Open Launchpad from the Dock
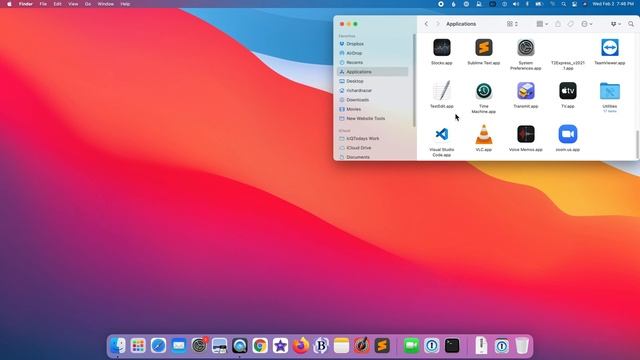This screenshot has width=640, height=360. coord(138,346)
